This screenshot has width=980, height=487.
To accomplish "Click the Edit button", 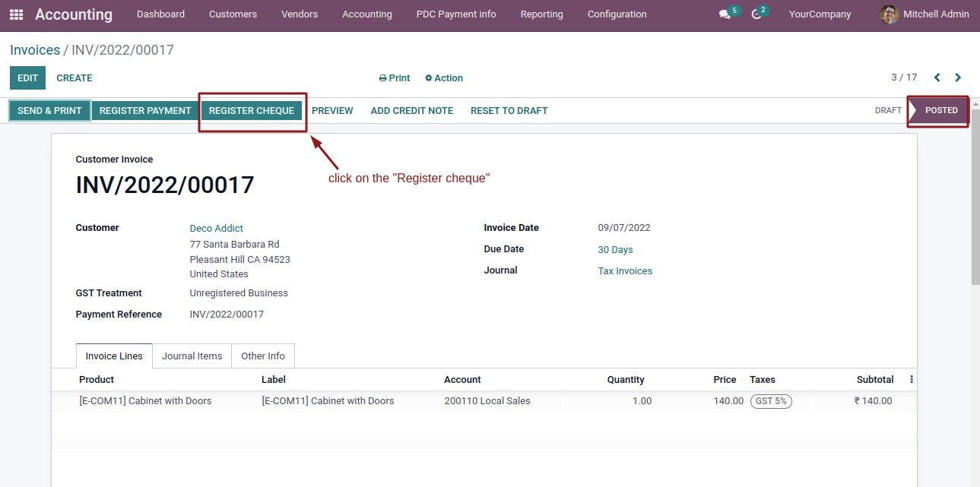I will pyautogui.click(x=27, y=77).
